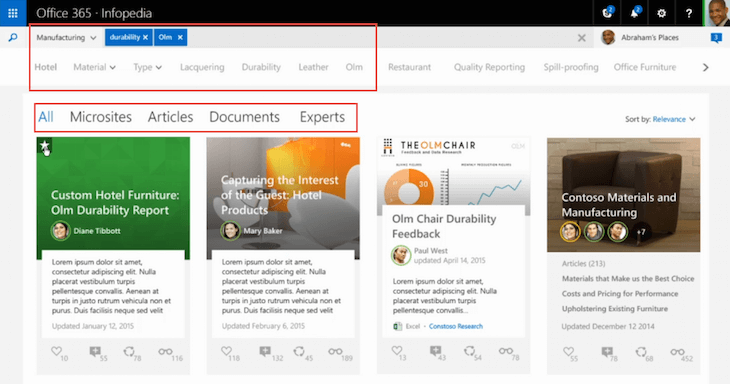Select the Office Furniture topic
This screenshot has width=730, height=384.
(645, 67)
